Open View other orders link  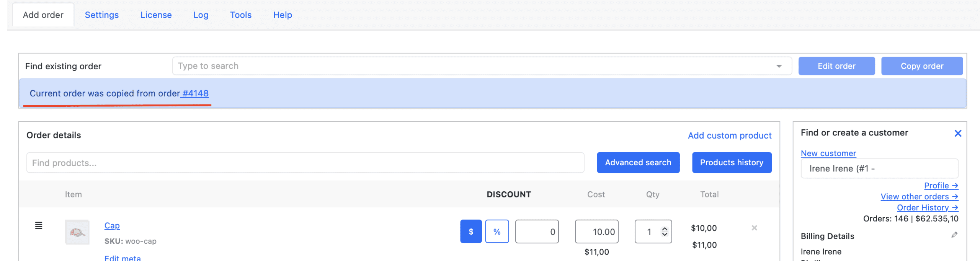point(919,197)
